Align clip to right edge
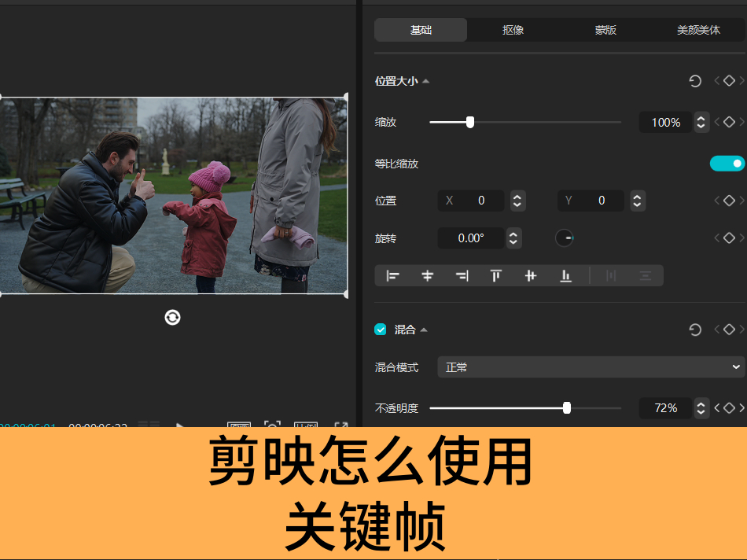The height and width of the screenshot is (560, 747). pyautogui.click(x=462, y=276)
